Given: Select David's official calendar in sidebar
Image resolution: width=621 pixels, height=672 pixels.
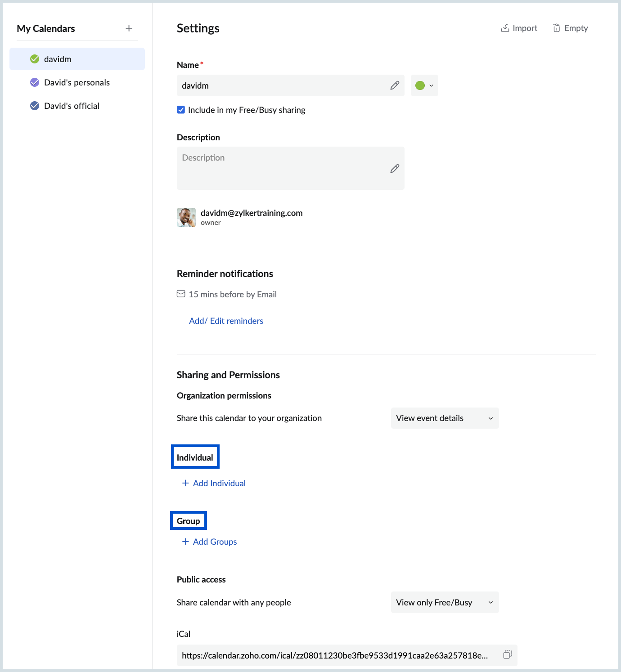Looking at the screenshot, I should [72, 105].
